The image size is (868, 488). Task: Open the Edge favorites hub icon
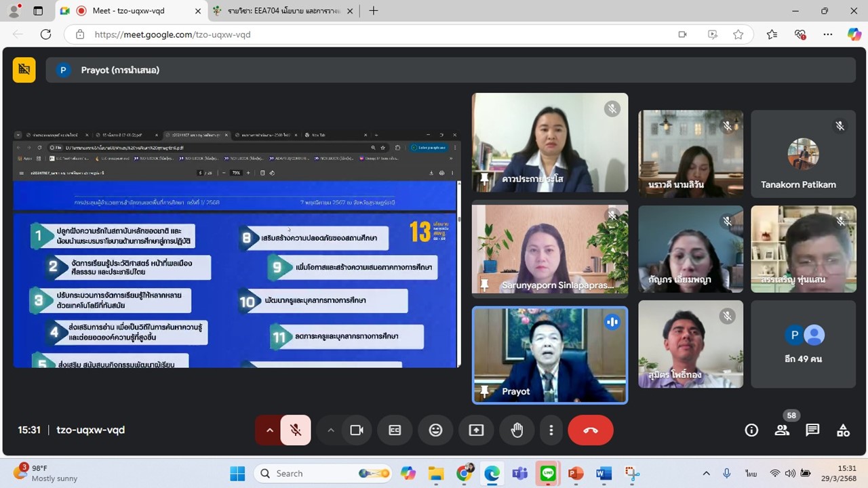tap(772, 35)
